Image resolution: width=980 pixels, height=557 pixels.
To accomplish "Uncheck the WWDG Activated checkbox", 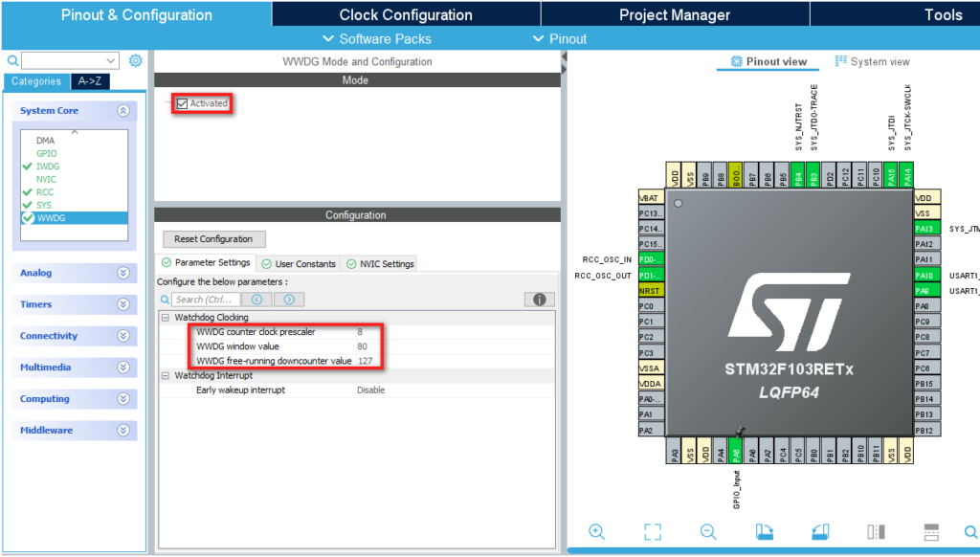I will click(182, 103).
